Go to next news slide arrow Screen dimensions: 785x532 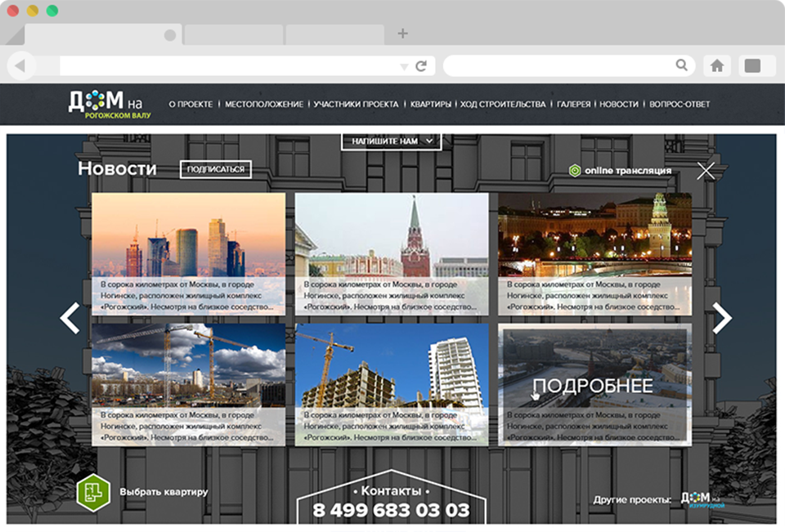coord(721,318)
